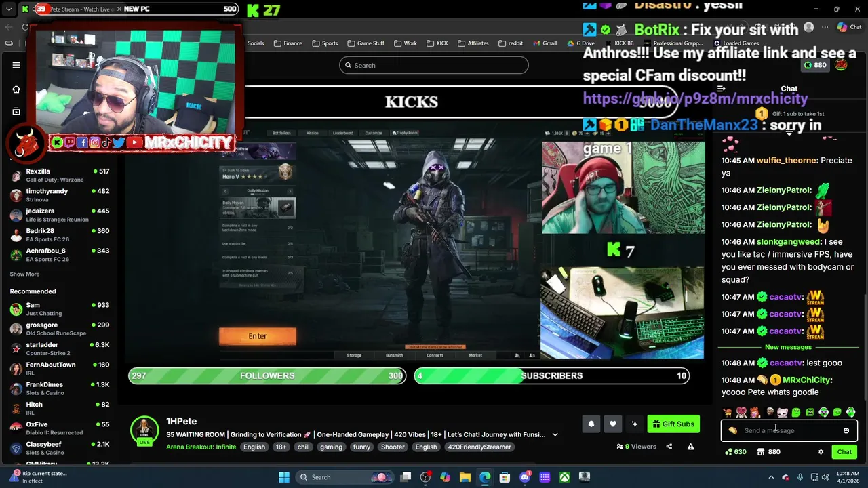Click the Gift Subs button

pyautogui.click(x=673, y=424)
